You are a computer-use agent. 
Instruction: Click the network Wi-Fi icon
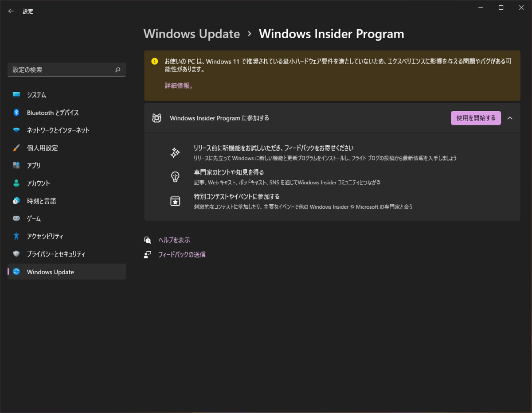(x=16, y=130)
